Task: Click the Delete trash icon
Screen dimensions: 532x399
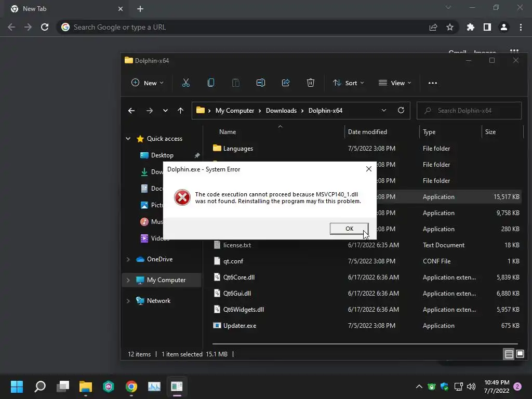Action: [x=311, y=83]
